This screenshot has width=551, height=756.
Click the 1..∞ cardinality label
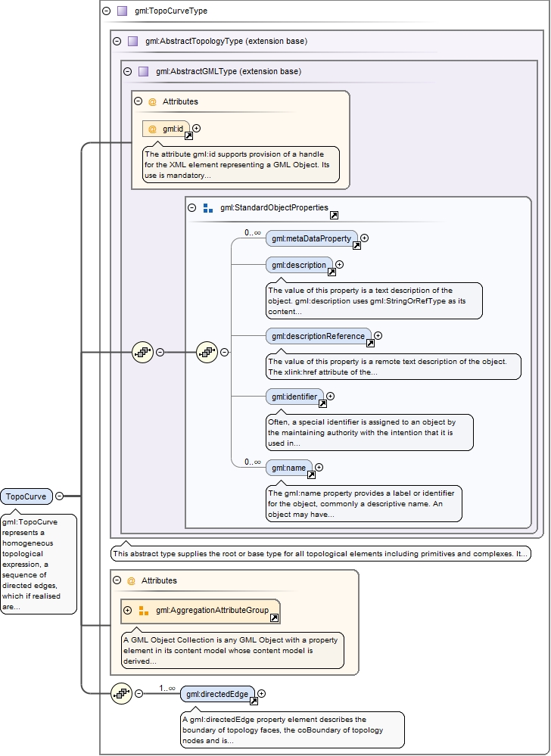pos(168,689)
